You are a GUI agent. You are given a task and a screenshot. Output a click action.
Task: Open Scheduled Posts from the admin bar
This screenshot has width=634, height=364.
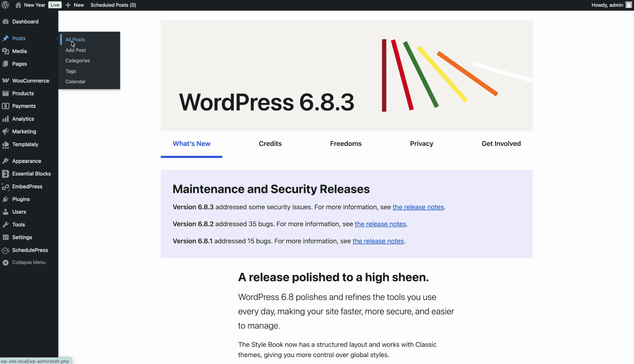(x=113, y=5)
